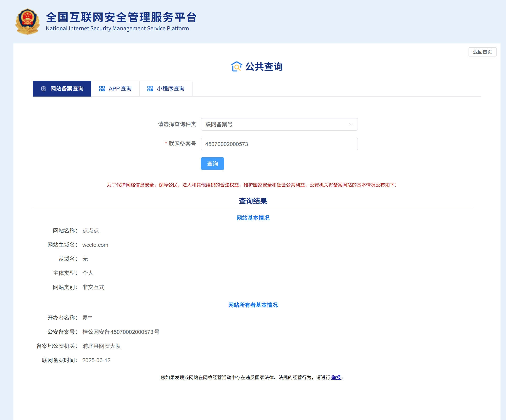506x420 pixels.
Task: Click the grid icon in 小程序查询 tab
Action: click(150, 89)
